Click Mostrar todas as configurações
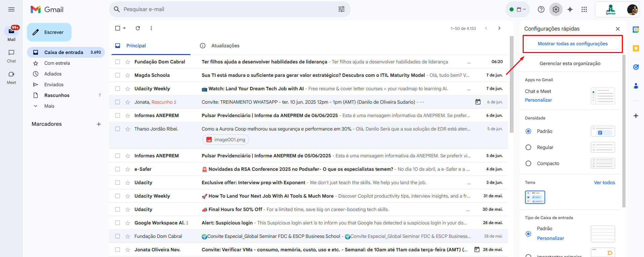644x257 pixels. click(x=573, y=44)
